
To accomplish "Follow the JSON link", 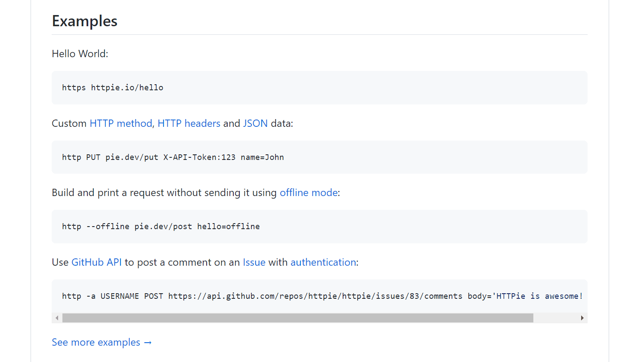I will click(x=255, y=123).
